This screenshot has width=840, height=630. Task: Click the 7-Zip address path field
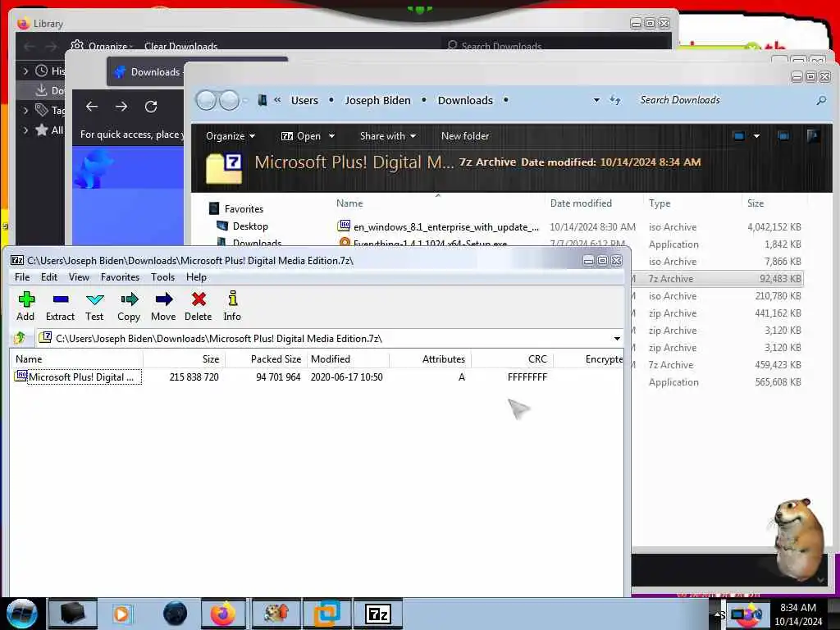pyautogui.click(x=324, y=339)
